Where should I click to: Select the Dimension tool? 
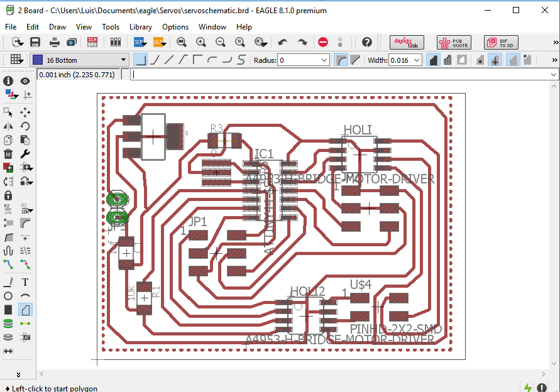[x=8, y=351]
